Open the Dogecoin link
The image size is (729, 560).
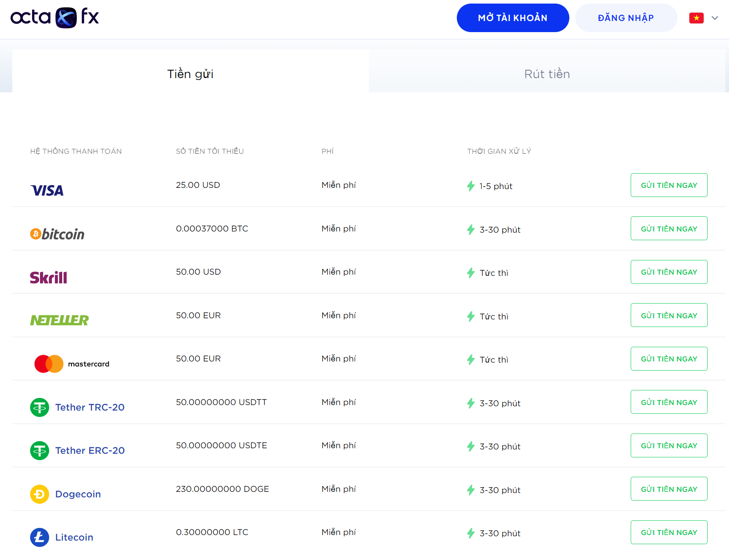click(x=78, y=494)
